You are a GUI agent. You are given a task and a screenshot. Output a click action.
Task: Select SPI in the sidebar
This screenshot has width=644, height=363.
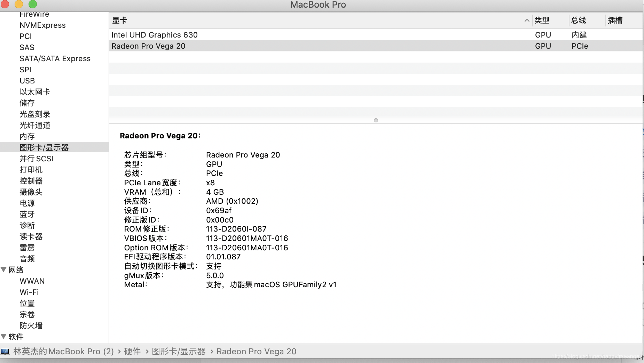25,70
